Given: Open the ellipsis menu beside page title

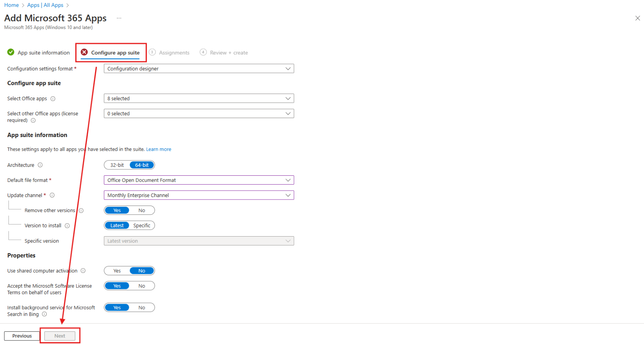Looking at the screenshot, I should [x=119, y=18].
